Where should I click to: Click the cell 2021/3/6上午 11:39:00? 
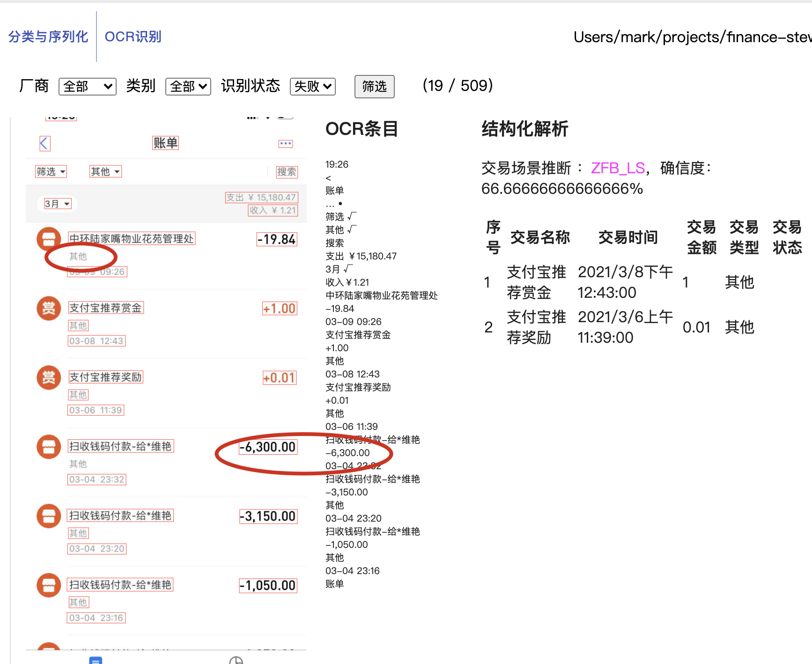coord(625,327)
